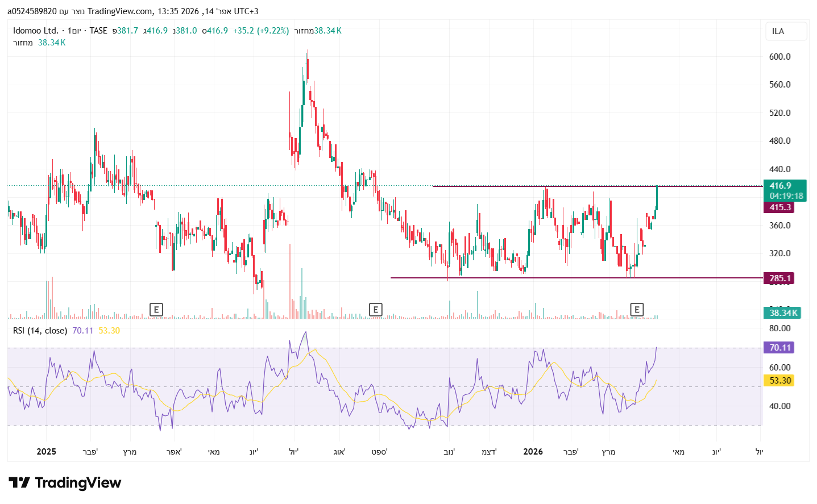
Task: Click the ILA currency button
Action: 786,31
